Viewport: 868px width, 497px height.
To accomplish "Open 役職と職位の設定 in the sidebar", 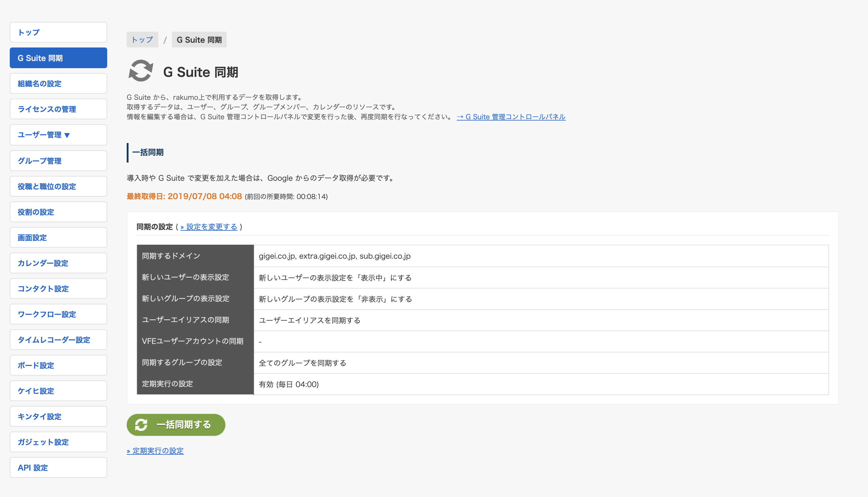I will pos(58,186).
